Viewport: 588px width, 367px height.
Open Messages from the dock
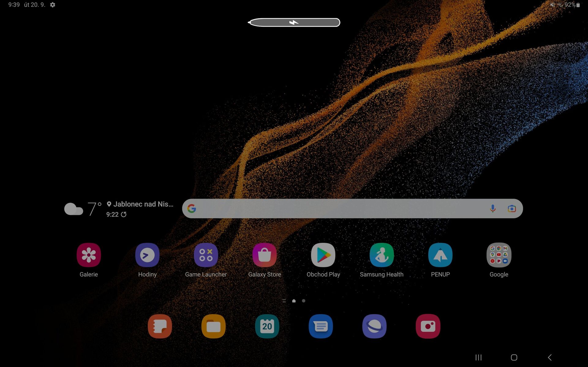pyautogui.click(x=320, y=326)
